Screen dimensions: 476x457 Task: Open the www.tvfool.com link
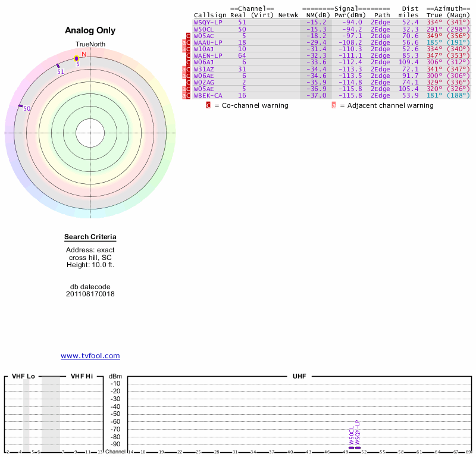point(90,356)
